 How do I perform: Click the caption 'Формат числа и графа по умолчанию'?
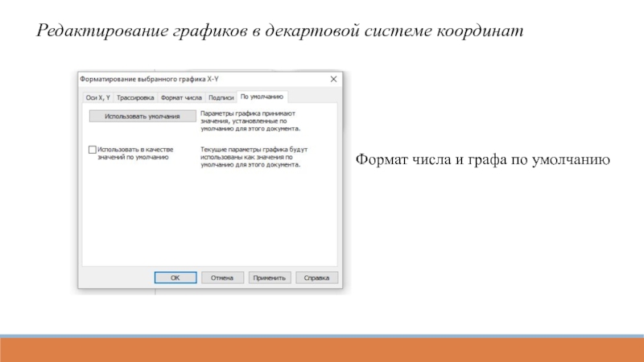pyautogui.click(x=483, y=161)
